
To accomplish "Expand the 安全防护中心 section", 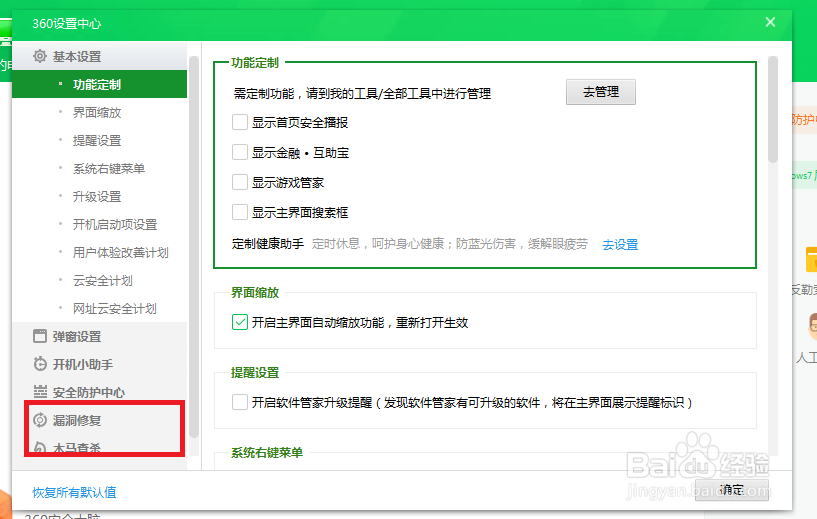I will click(x=100, y=392).
